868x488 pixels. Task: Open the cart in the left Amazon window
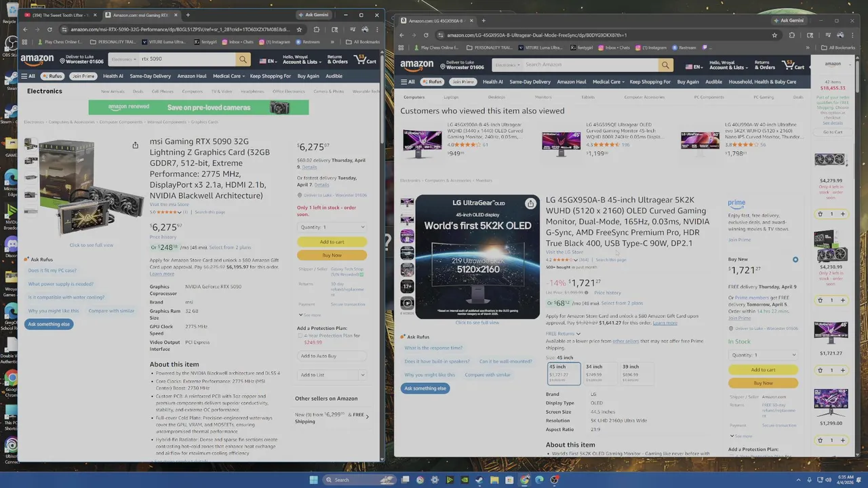(366, 59)
